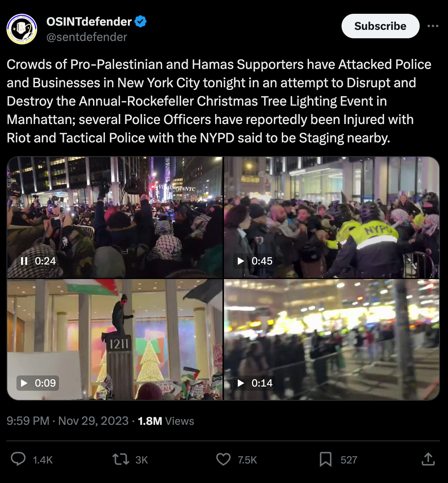Play the 0:09 flag video

click(24, 383)
